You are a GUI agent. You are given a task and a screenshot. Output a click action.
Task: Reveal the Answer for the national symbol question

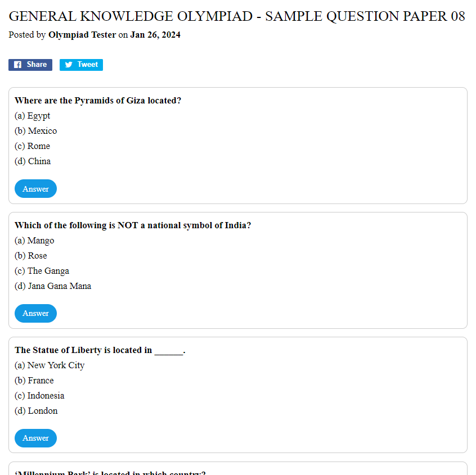(x=35, y=313)
